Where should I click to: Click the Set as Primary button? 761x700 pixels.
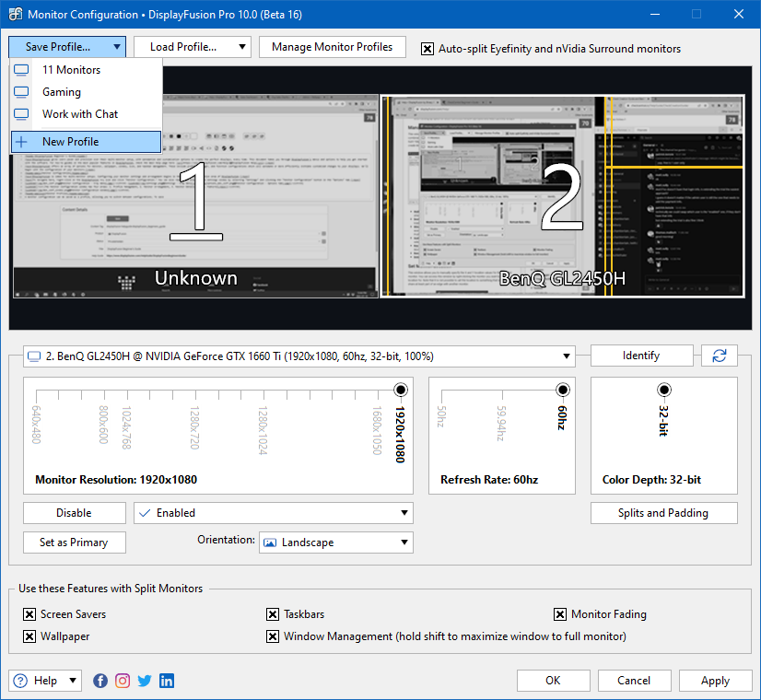(x=75, y=542)
